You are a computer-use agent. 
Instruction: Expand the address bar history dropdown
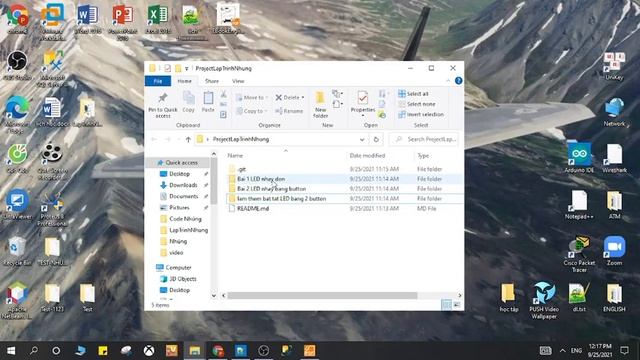click(x=362, y=140)
